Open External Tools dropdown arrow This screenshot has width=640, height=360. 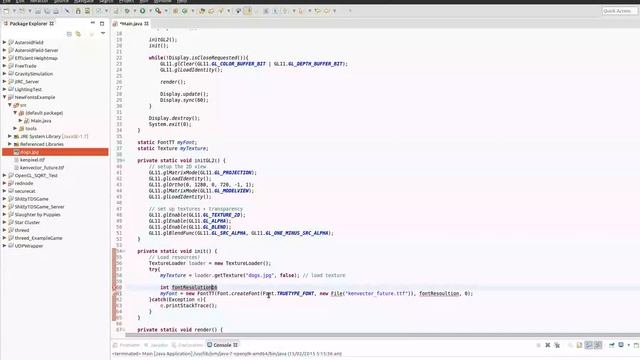166,11
